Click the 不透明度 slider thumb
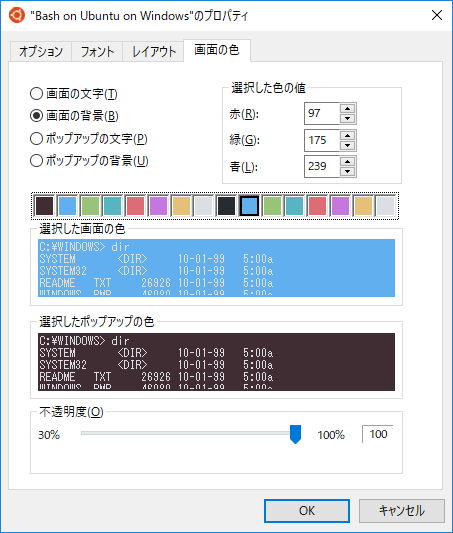The image size is (453, 533). (295, 434)
